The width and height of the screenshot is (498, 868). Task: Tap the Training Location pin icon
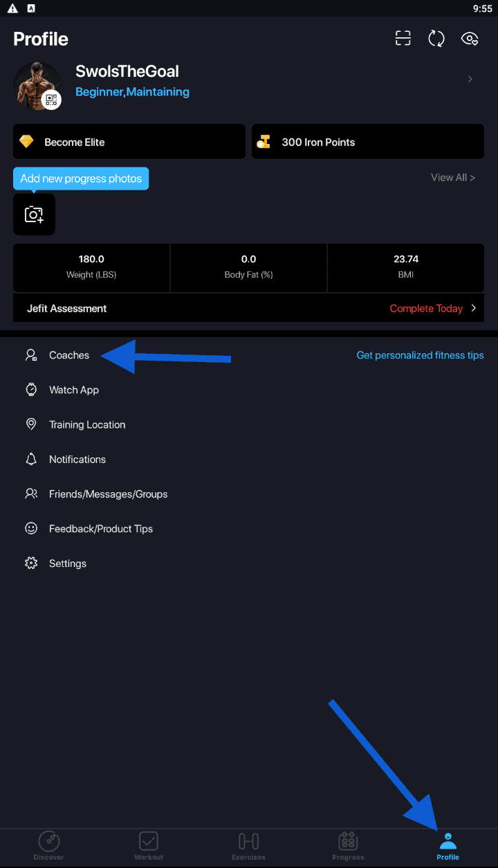pos(31,424)
